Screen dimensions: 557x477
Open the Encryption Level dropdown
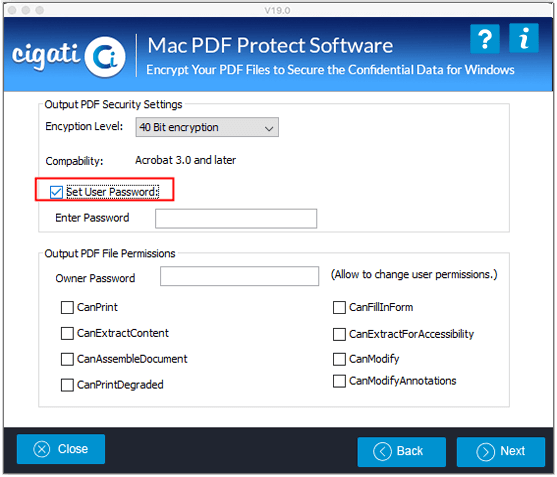pos(208,128)
